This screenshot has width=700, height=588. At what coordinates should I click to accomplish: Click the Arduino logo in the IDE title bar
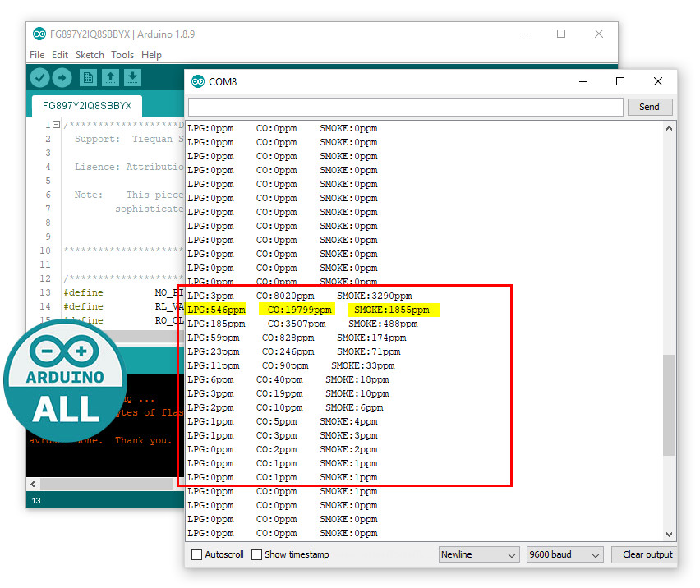39,34
